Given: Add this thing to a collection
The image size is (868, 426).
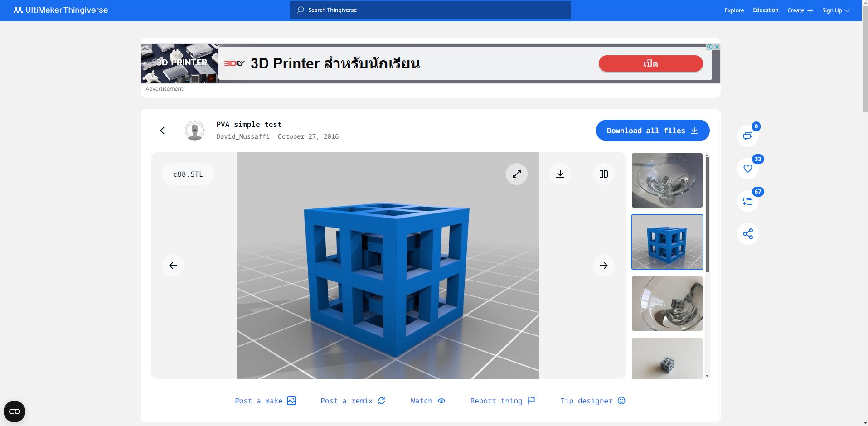Looking at the screenshot, I should coord(747,201).
